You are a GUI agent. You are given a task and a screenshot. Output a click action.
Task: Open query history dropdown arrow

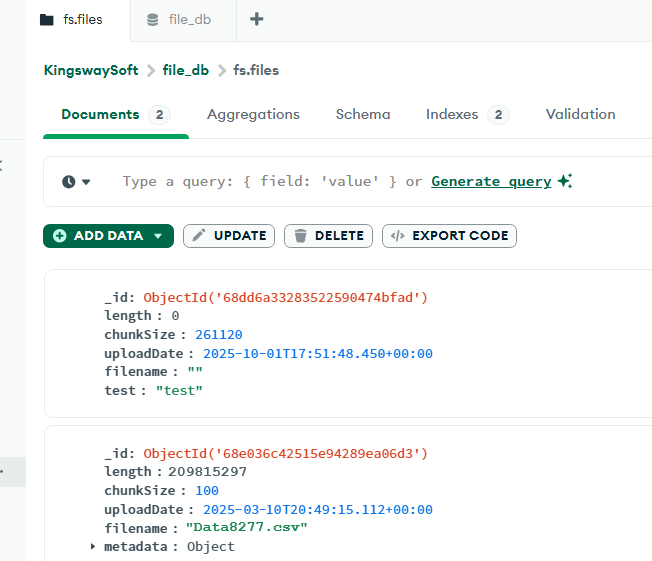click(x=86, y=182)
